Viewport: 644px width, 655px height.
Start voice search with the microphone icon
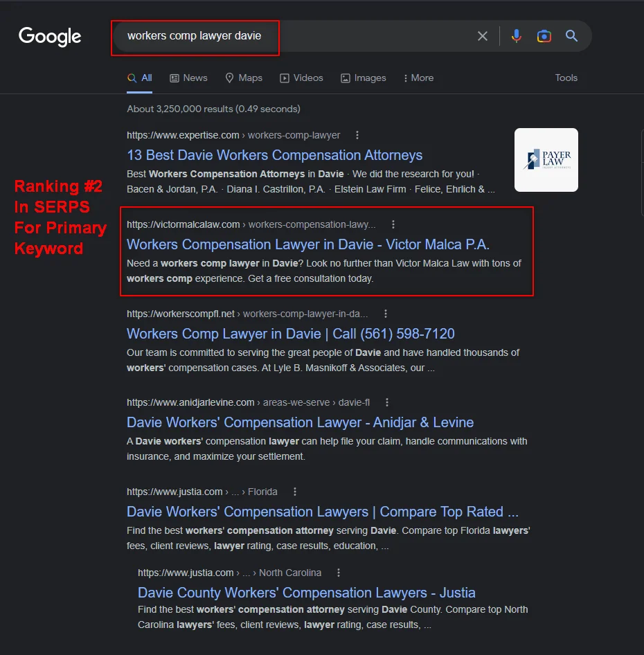click(516, 36)
